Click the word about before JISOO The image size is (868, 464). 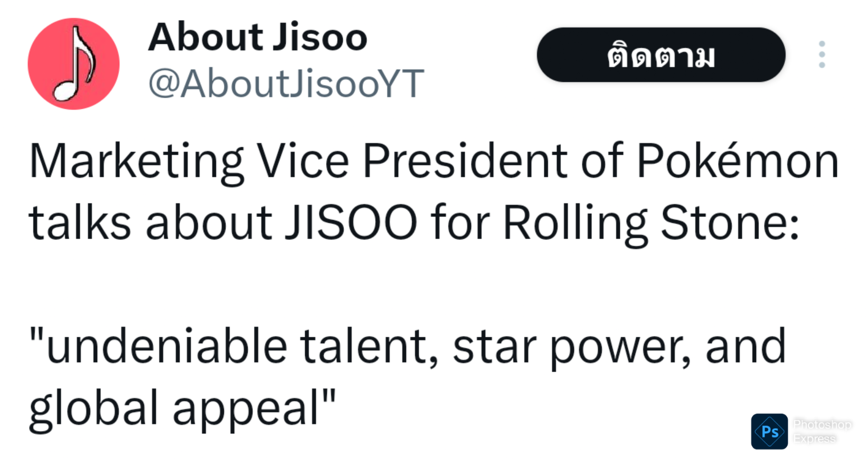[x=209, y=223]
